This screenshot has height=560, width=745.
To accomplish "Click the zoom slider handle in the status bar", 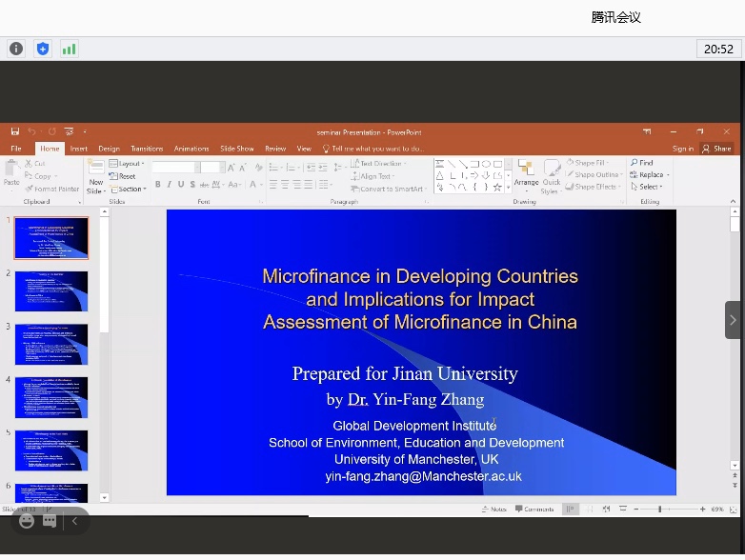I will coord(659,510).
